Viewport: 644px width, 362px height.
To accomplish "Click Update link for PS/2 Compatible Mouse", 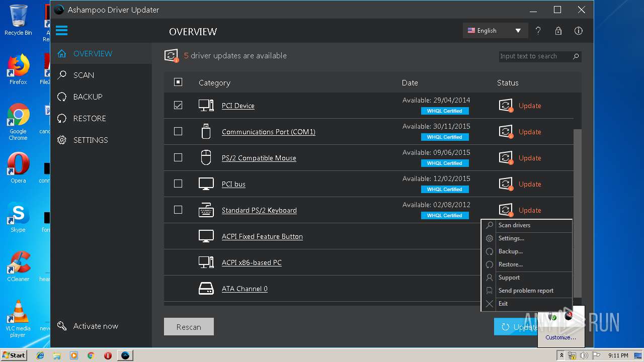I will [530, 158].
